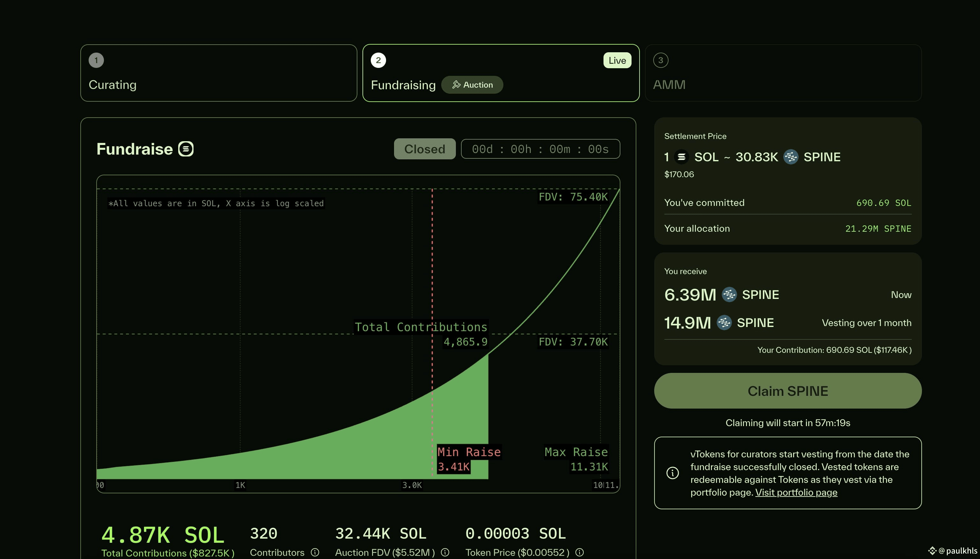Click the 320 contributors count
This screenshot has width=980, height=559.
pos(263,534)
